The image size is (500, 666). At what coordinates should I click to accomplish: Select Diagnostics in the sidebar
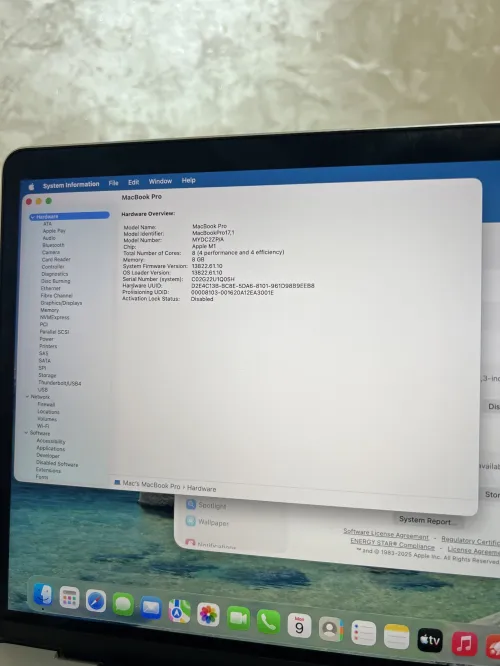click(x=54, y=274)
